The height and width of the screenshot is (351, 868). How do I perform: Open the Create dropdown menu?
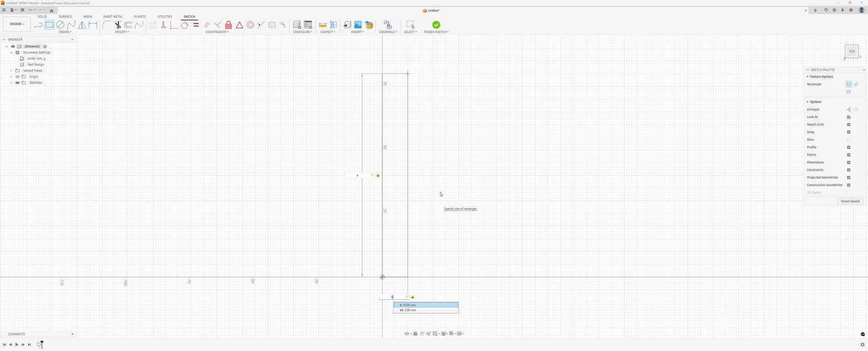tap(65, 32)
